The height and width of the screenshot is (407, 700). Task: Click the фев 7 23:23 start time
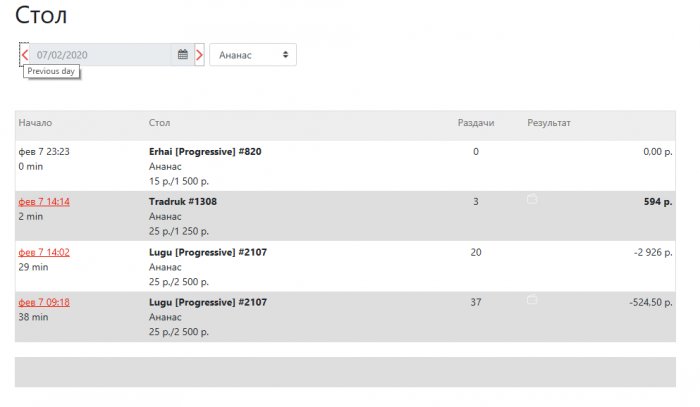click(44, 152)
